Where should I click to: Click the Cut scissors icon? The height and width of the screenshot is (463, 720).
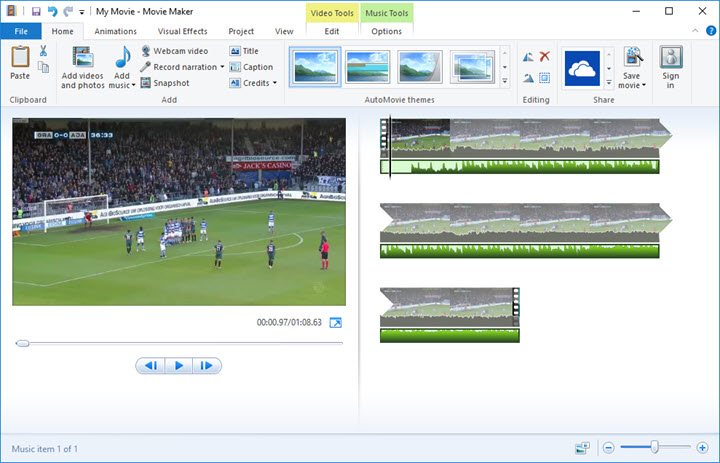pyautogui.click(x=43, y=51)
